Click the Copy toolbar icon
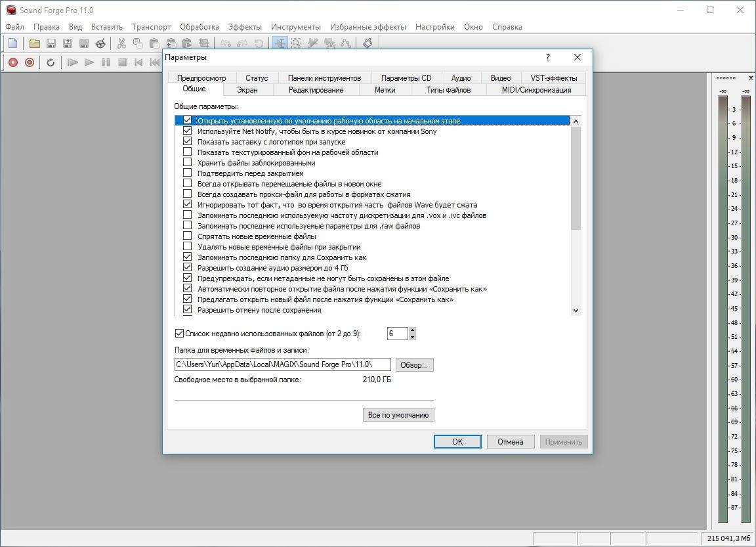Screen dimensions: 756x547 tap(138, 43)
